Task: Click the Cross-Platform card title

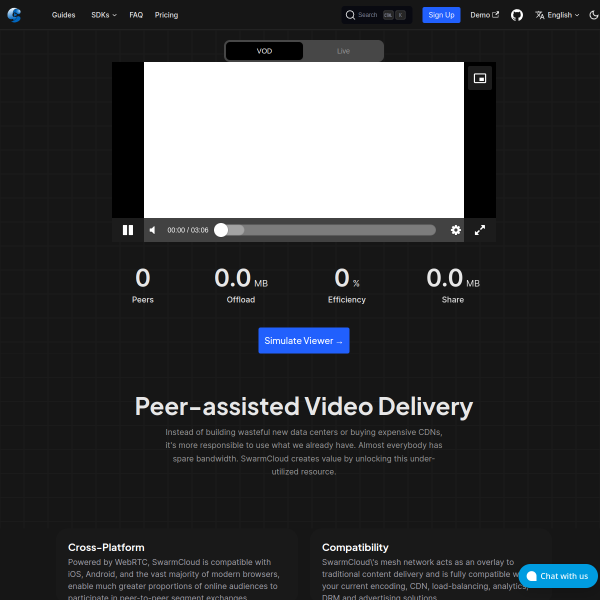Action: [106, 547]
